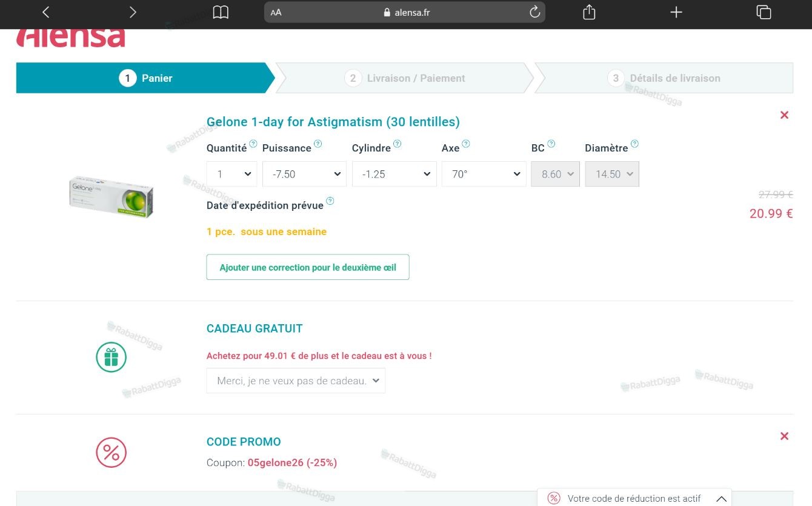Image resolution: width=812 pixels, height=506 pixels.
Task: Open Gelone 1-day for Astigmatism product link
Action: click(333, 122)
